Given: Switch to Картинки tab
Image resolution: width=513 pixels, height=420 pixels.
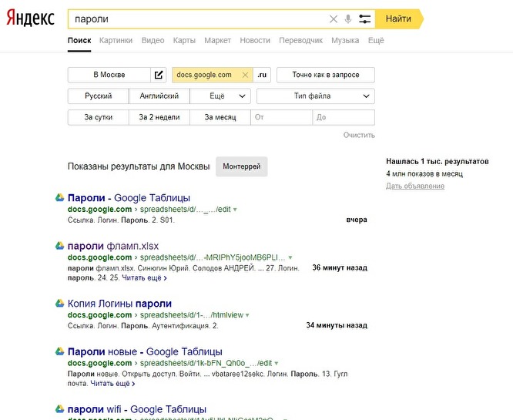Looking at the screenshot, I should [116, 40].
